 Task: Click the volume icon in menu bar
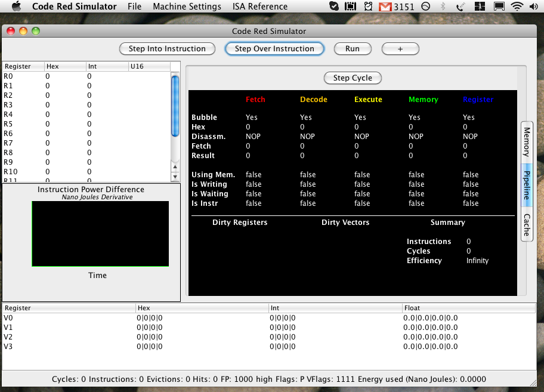(x=534, y=7)
